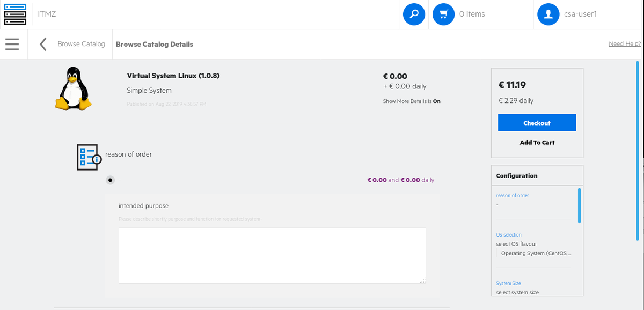Viewport: 644px width, 310px height.
Task: Click the Checkout button
Action: 537,123
